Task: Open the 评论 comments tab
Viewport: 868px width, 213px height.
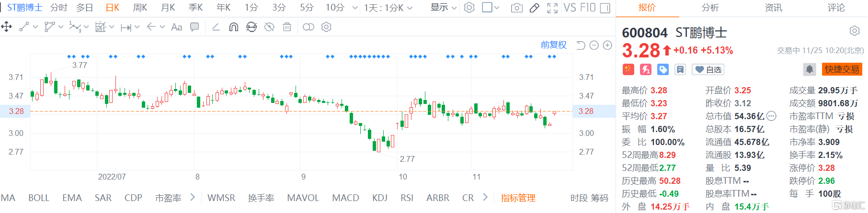Action: [x=836, y=8]
